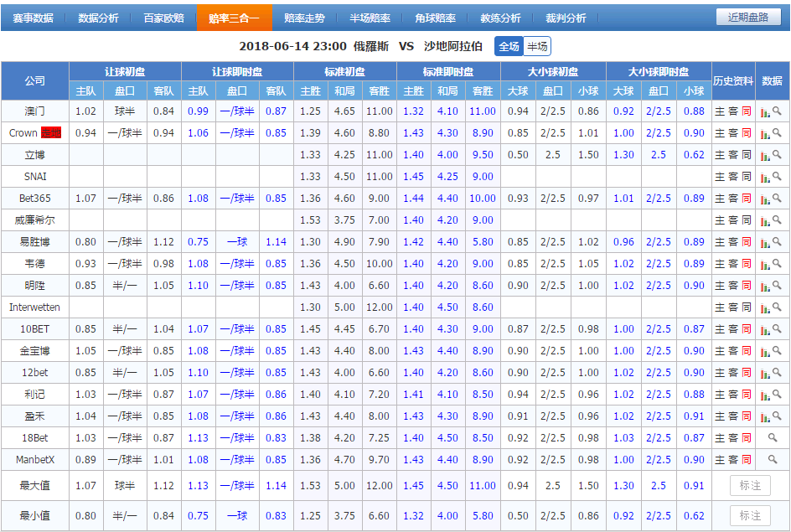The height and width of the screenshot is (532, 791).
Task: Click the magnifier icon in 威廉希尔 row
Action: coord(777,220)
